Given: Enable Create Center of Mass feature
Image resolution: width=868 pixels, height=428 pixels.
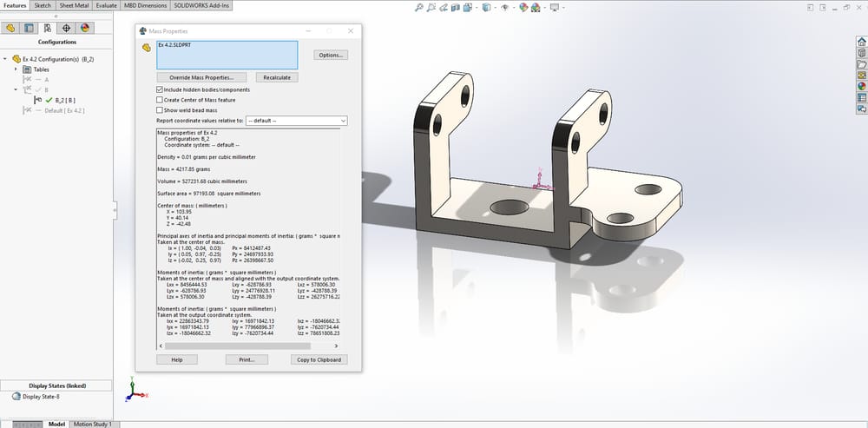Looking at the screenshot, I should click(x=160, y=100).
